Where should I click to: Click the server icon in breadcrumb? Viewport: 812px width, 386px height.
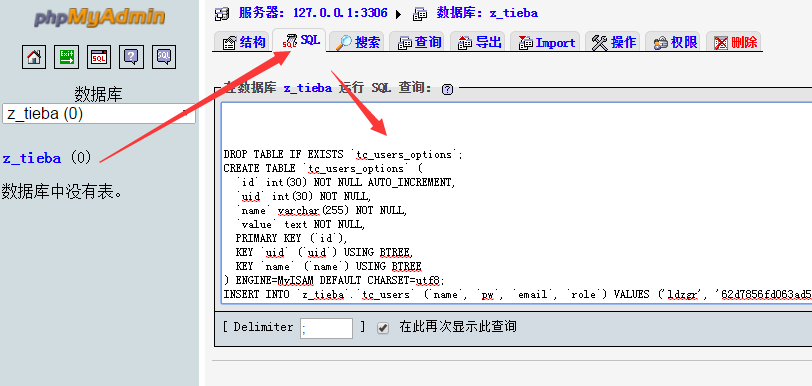[x=222, y=14]
